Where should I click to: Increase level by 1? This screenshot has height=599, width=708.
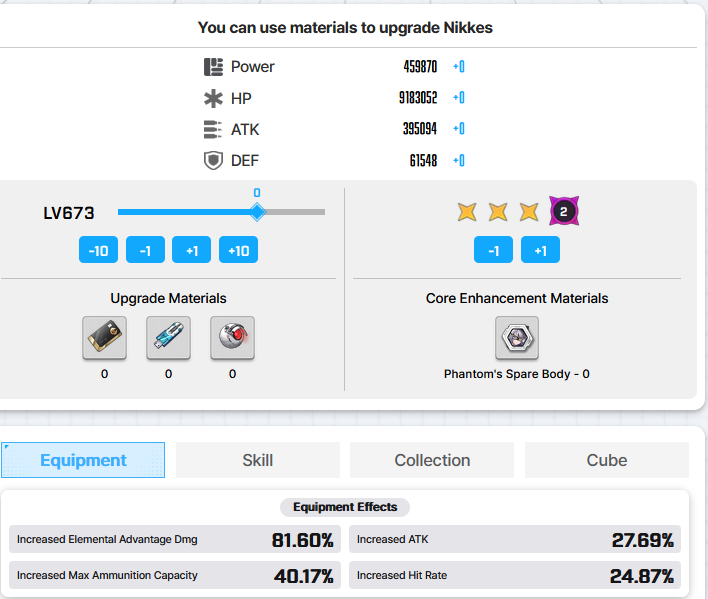pos(191,250)
